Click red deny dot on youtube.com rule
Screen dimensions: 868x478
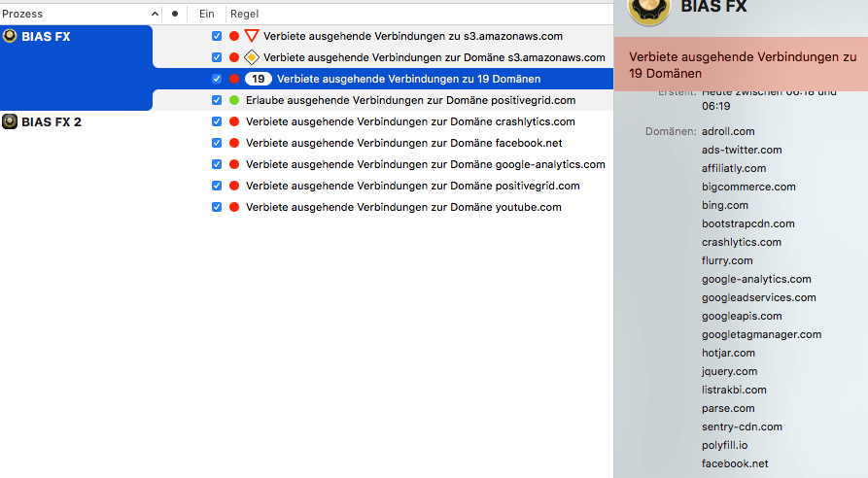(x=234, y=207)
